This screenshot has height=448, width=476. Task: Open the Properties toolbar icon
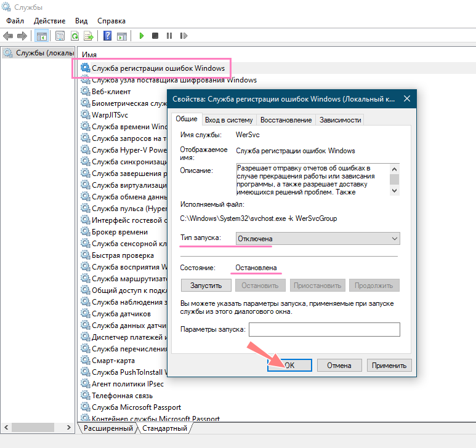(60, 36)
